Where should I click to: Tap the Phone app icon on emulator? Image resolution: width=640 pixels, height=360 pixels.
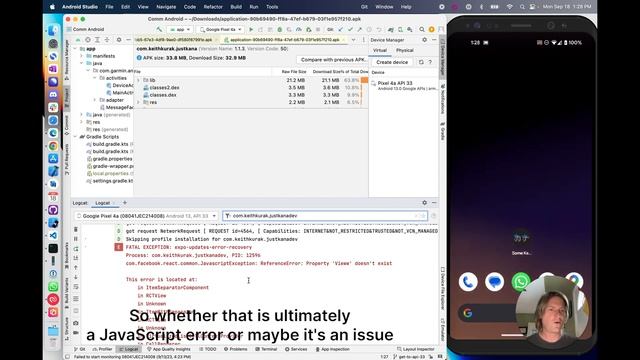(468, 282)
